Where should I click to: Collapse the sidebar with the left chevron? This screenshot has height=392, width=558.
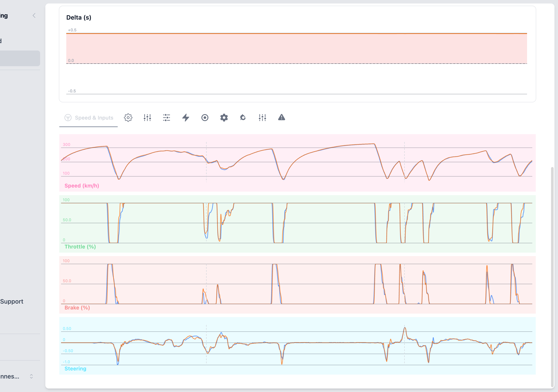pyautogui.click(x=34, y=15)
